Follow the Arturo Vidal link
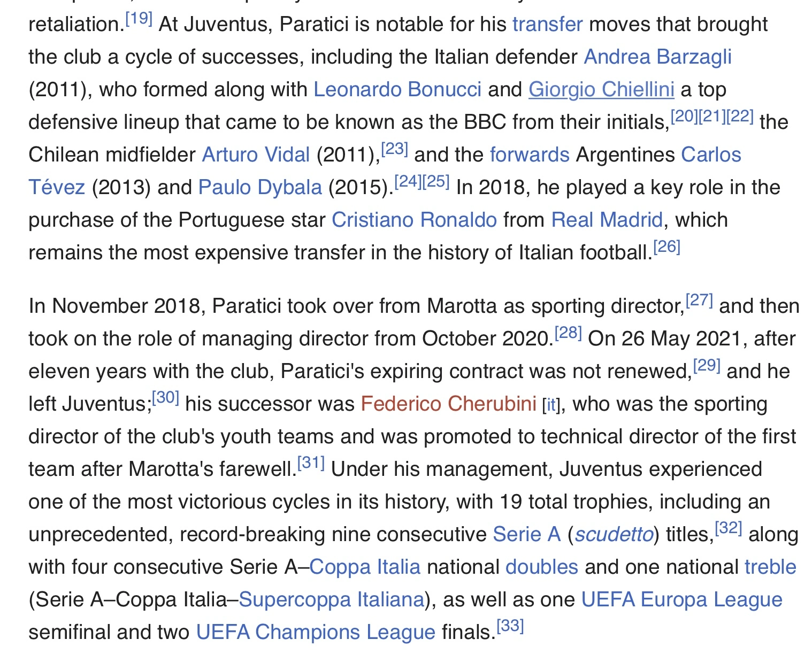The width and height of the screenshot is (812, 655). [x=256, y=155]
